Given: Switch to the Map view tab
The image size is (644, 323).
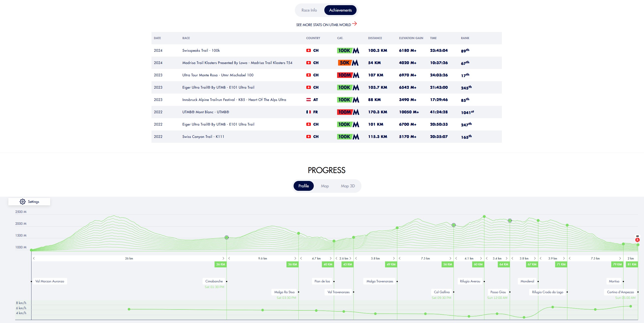Looking at the screenshot, I should coord(325,186).
